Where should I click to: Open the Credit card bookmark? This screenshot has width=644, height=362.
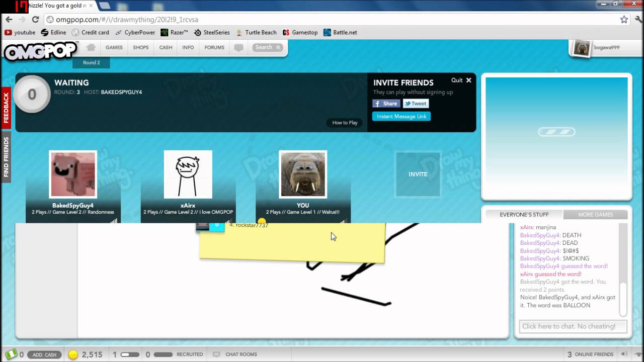click(x=90, y=32)
